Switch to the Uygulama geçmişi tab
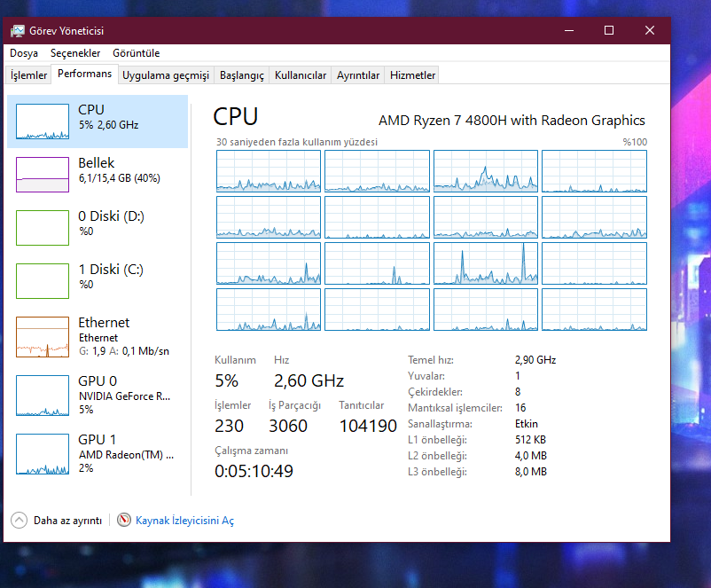 166,75
